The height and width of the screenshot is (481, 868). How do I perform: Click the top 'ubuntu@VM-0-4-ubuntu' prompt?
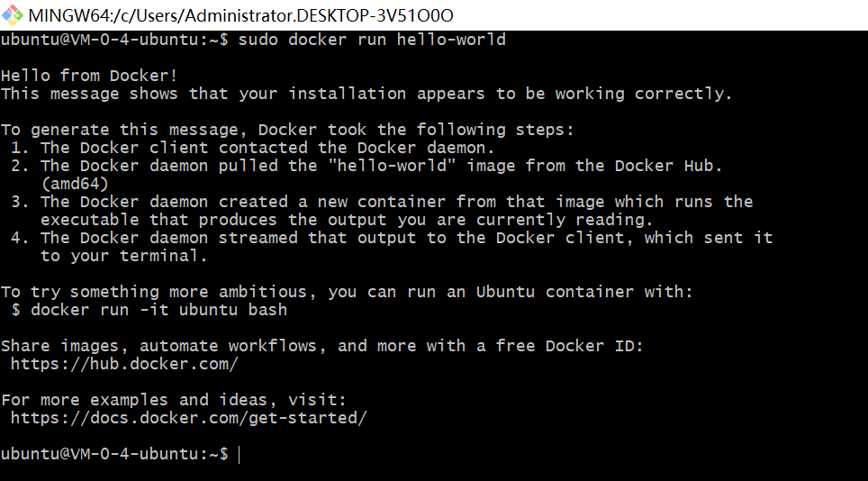109,40
